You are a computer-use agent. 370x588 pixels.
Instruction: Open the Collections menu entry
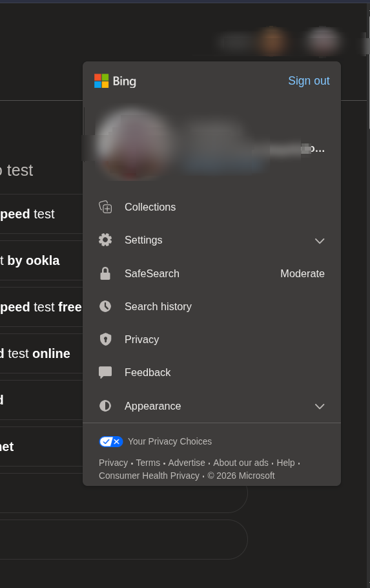[212, 207]
